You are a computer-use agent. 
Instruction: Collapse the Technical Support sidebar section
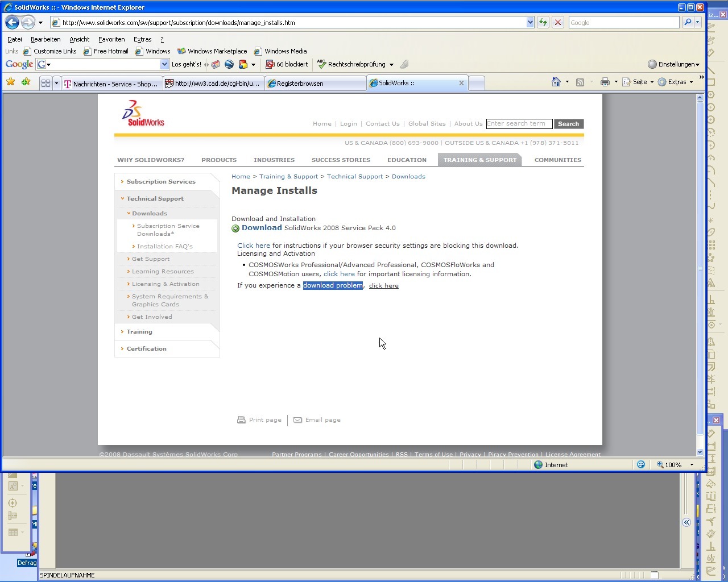tap(155, 199)
